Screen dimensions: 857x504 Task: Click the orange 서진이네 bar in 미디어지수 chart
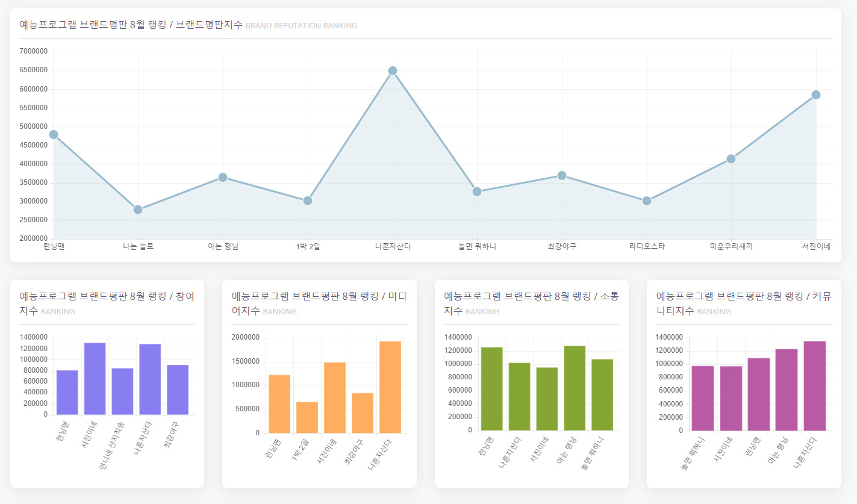(x=335, y=397)
